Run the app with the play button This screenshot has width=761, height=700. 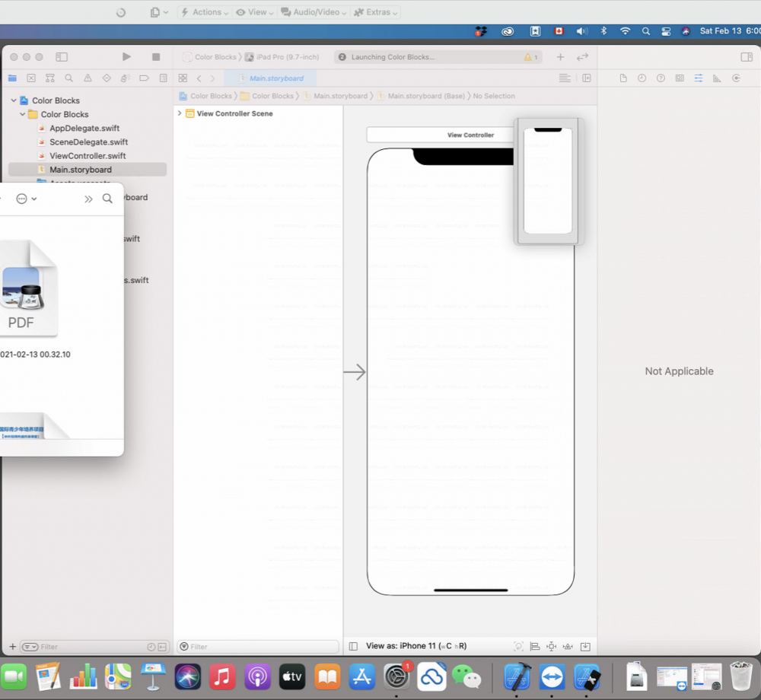[x=126, y=57]
